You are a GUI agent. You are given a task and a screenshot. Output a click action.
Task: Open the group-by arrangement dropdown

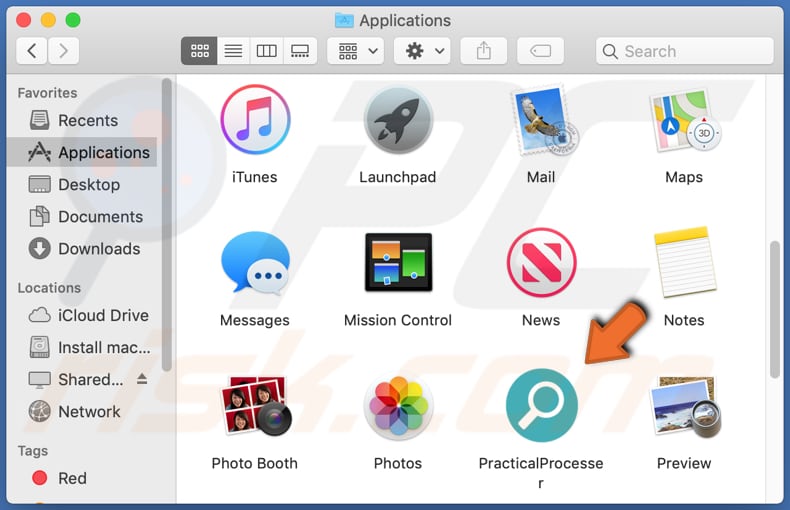click(356, 51)
